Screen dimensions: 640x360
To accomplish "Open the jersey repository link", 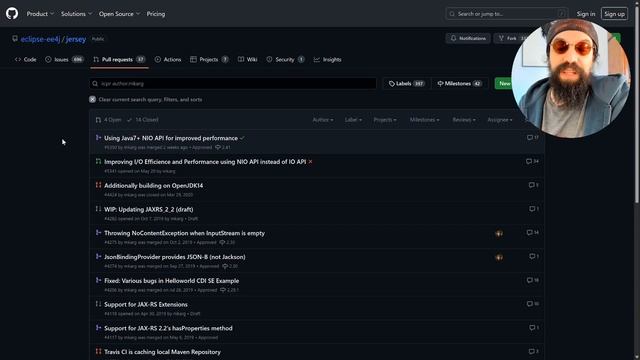I will (76, 39).
